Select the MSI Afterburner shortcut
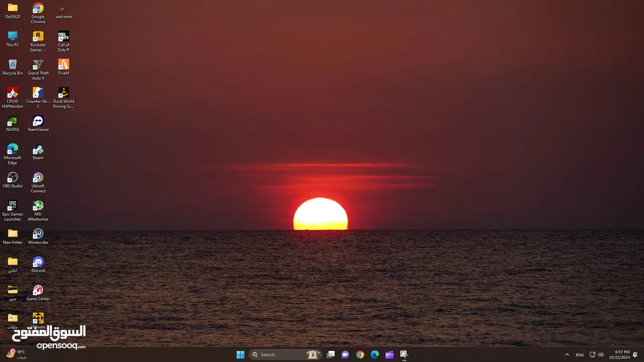Image resolution: width=644 pixels, height=362 pixels. [x=38, y=210]
